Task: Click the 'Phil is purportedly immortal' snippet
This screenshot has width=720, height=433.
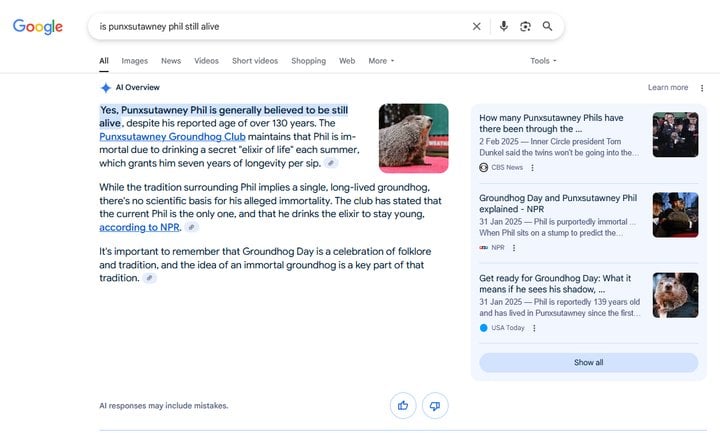Action: (557, 227)
